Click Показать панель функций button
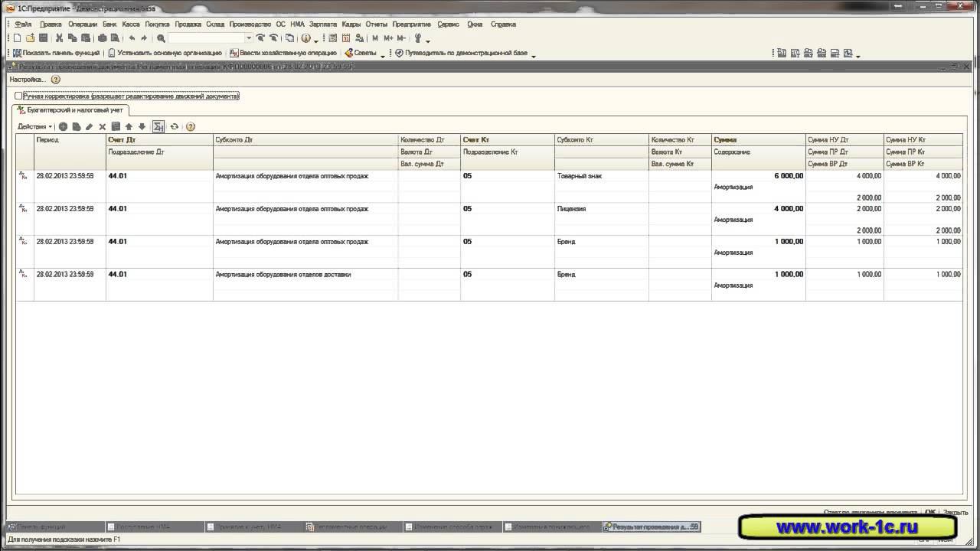The height and width of the screenshot is (551, 980). pyautogui.click(x=57, y=54)
